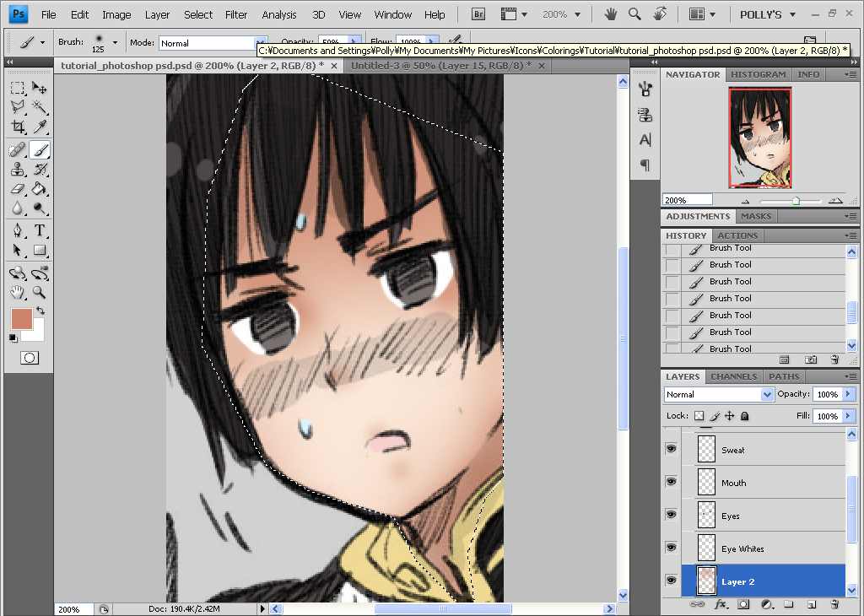Screen dimensions: 864x616
Task: Toggle Lock image pixels
Action: 715,416
